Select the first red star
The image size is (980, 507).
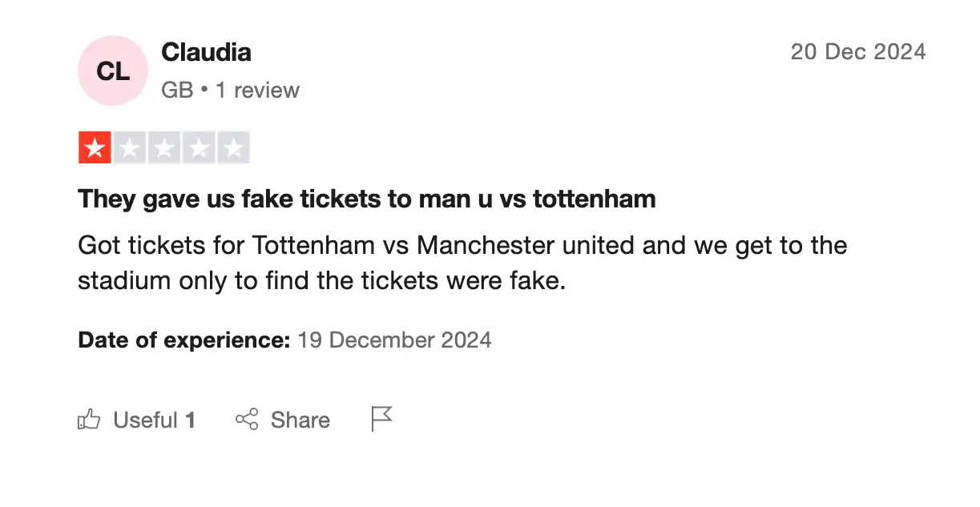pyautogui.click(x=95, y=147)
